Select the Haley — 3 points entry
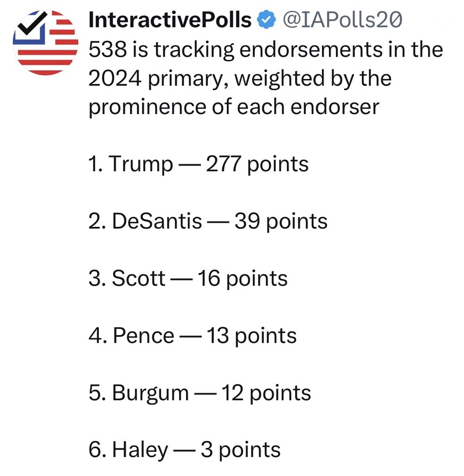The height and width of the screenshot is (476, 464). [x=185, y=450]
